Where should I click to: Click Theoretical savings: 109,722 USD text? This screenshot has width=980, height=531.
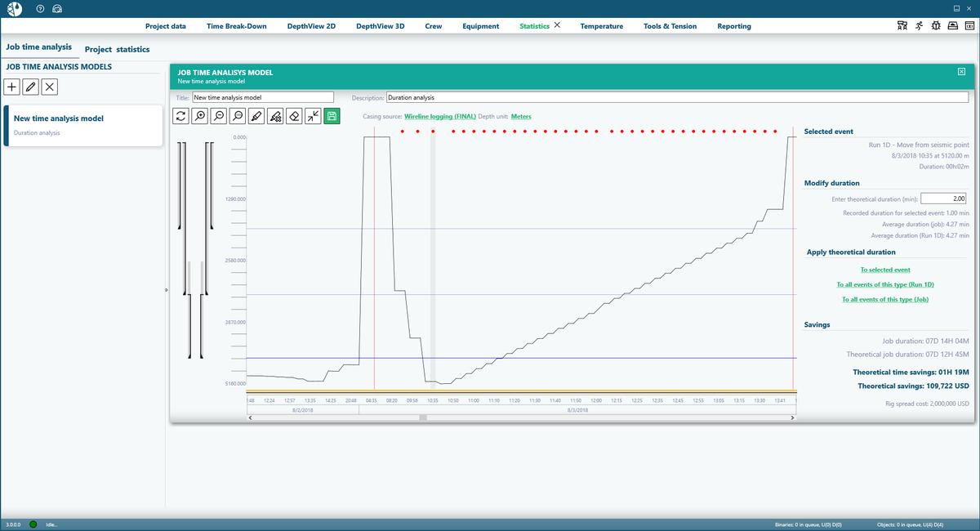(913, 386)
